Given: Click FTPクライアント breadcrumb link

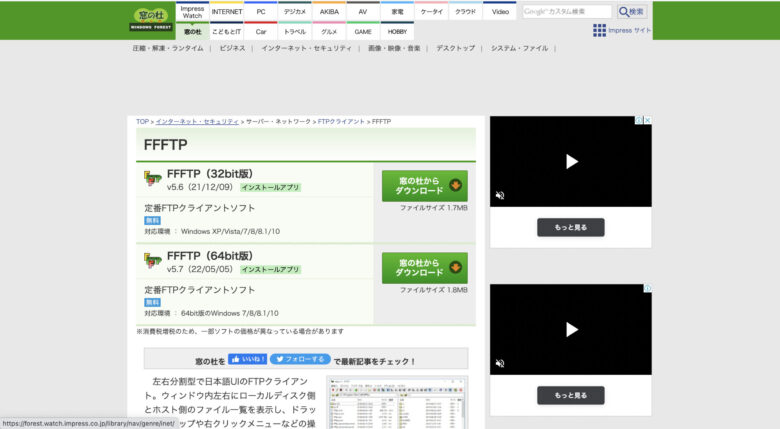Looking at the screenshot, I should (341, 121).
